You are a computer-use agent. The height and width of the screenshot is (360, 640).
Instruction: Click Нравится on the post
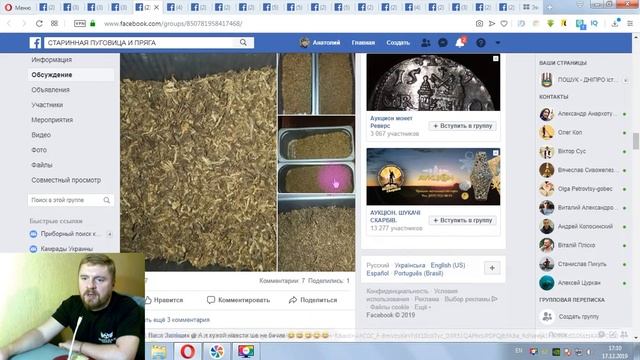point(164,300)
